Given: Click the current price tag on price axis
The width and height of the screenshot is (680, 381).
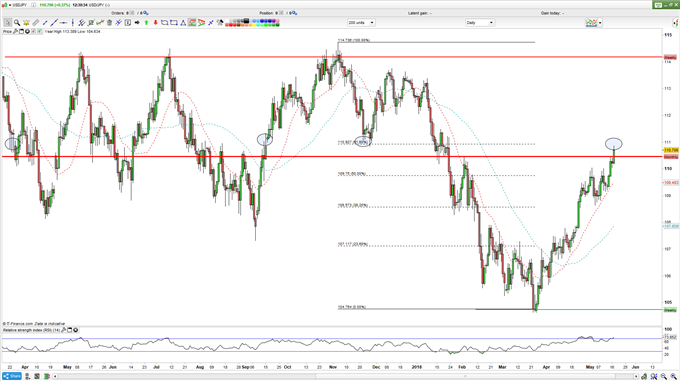Looking at the screenshot, I should tap(671, 150).
